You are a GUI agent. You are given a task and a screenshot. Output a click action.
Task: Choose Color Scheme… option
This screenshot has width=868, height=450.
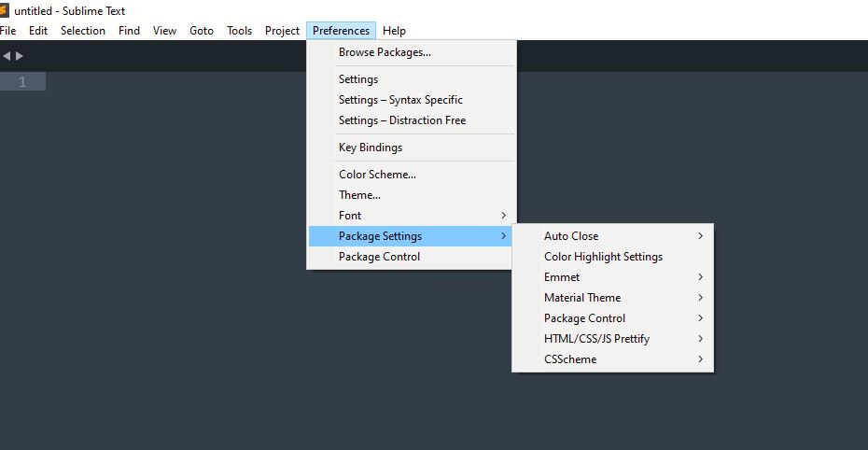(x=412, y=175)
